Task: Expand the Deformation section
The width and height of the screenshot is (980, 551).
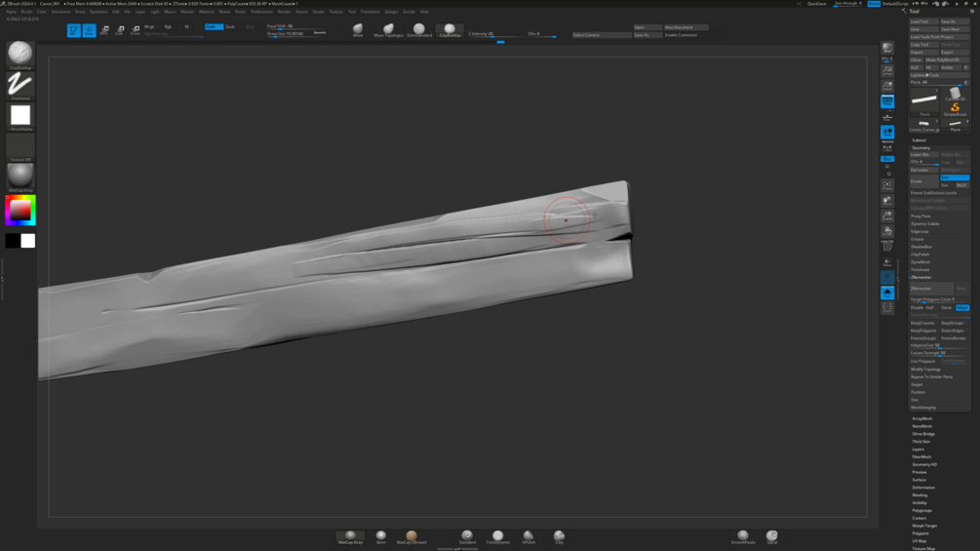Action: 923,488
